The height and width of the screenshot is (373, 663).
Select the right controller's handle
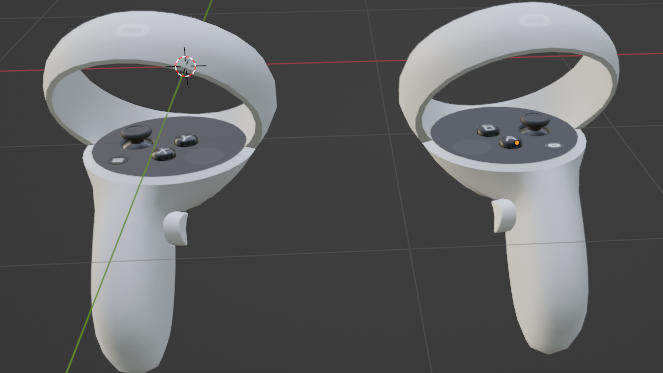pyautogui.click(x=546, y=271)
